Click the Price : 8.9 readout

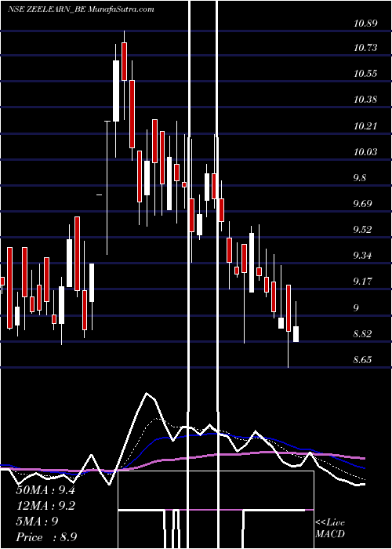pyautogui.click(x=46, y=537)
